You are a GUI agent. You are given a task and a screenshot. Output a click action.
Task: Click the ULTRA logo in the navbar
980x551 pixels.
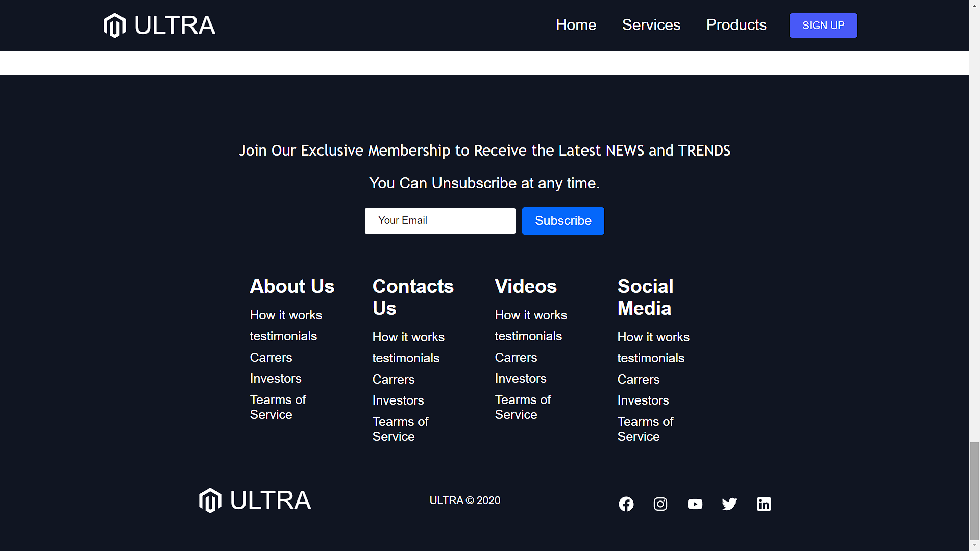point(159,26)
